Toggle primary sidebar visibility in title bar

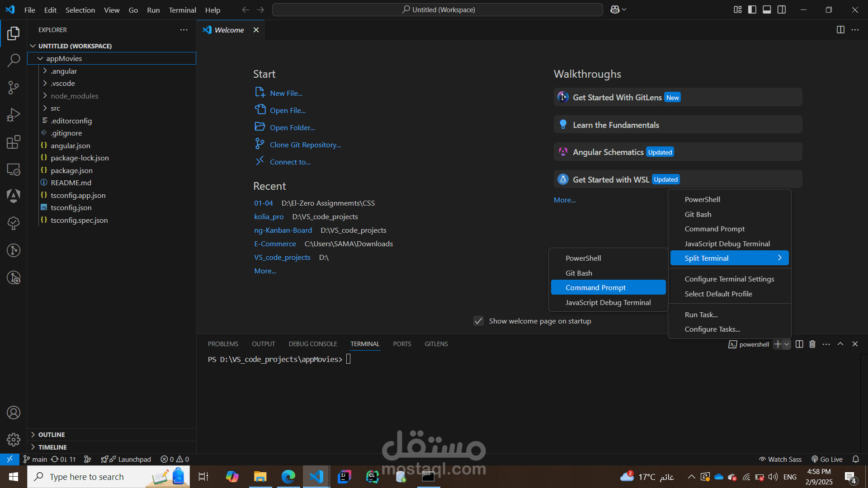coord(752,9)
